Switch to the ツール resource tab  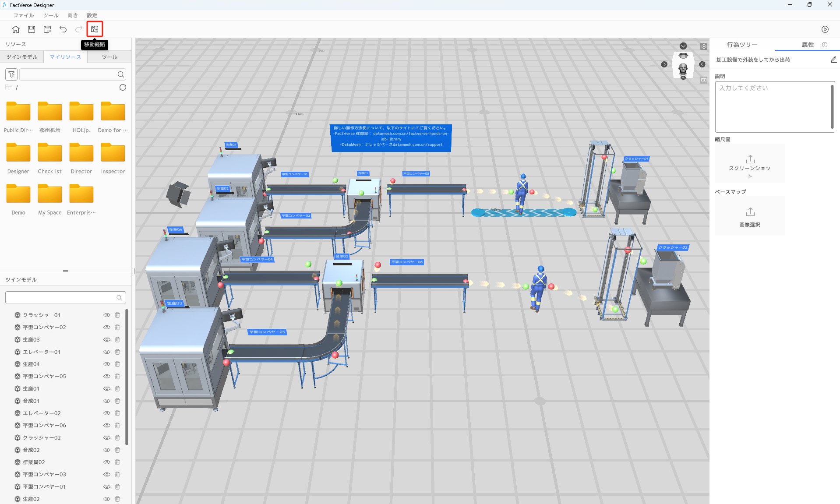[x=109, y=57]
